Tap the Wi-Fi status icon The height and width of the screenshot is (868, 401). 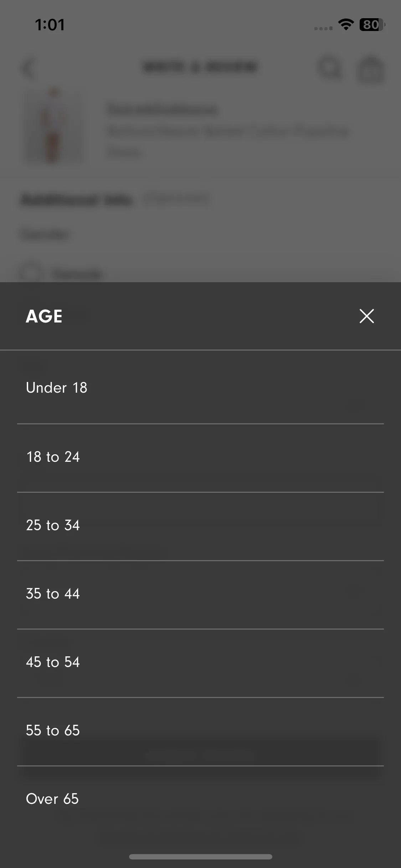point(346,25)
